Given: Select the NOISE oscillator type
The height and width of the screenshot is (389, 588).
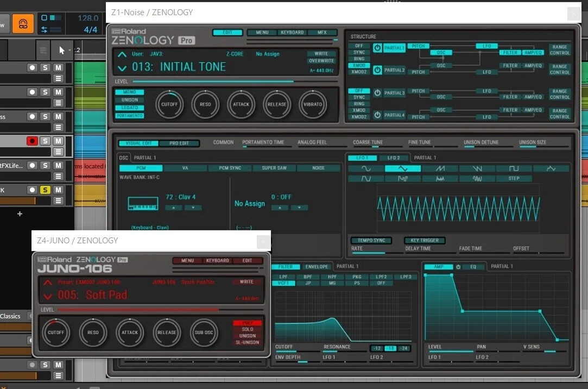Looking at the screenshot, I should [x=318, y=168].
